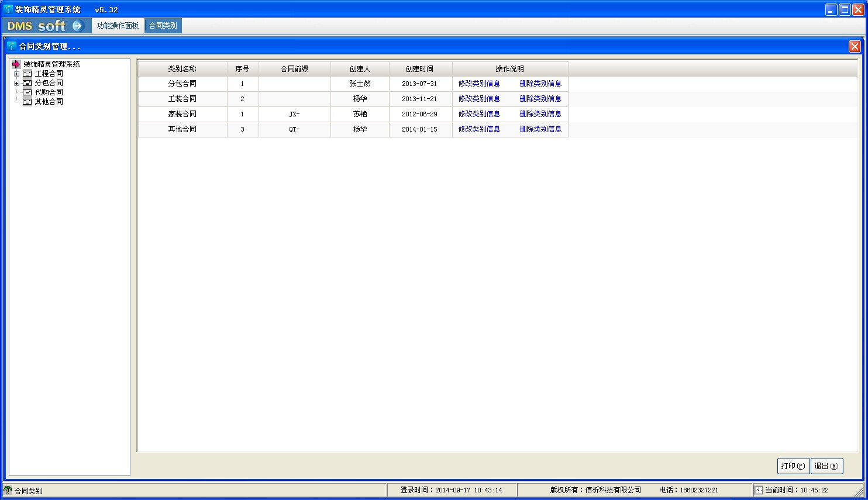Viewport: 868px width, 500px height.
Task: Click 修改类别信息 for 其他合同 row
Action: coord(479,129)
